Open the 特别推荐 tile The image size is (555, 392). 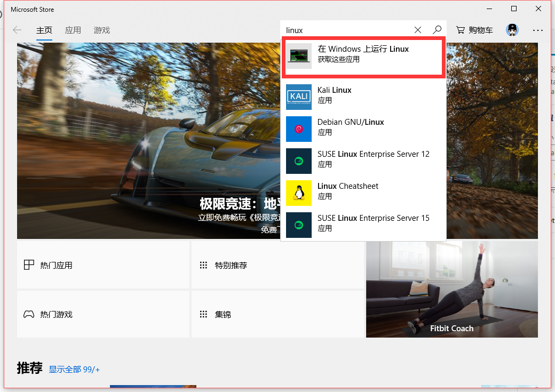277,265
